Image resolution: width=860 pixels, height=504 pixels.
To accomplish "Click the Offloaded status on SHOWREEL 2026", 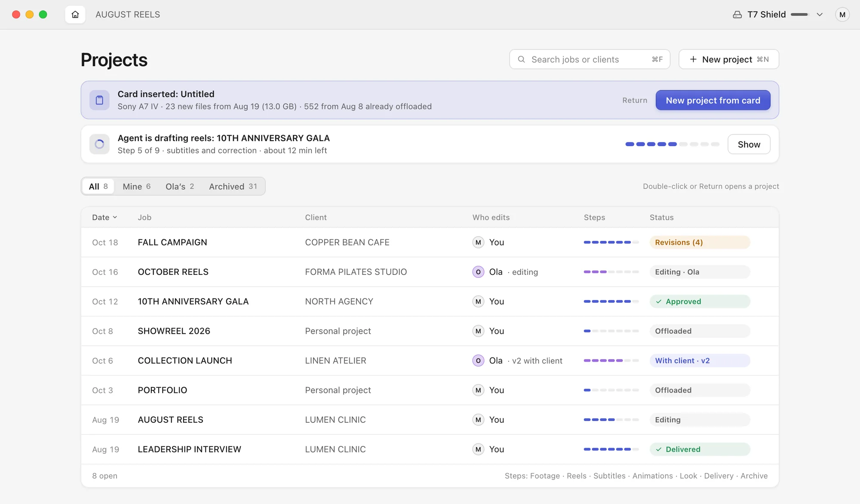I will point(700,331).
